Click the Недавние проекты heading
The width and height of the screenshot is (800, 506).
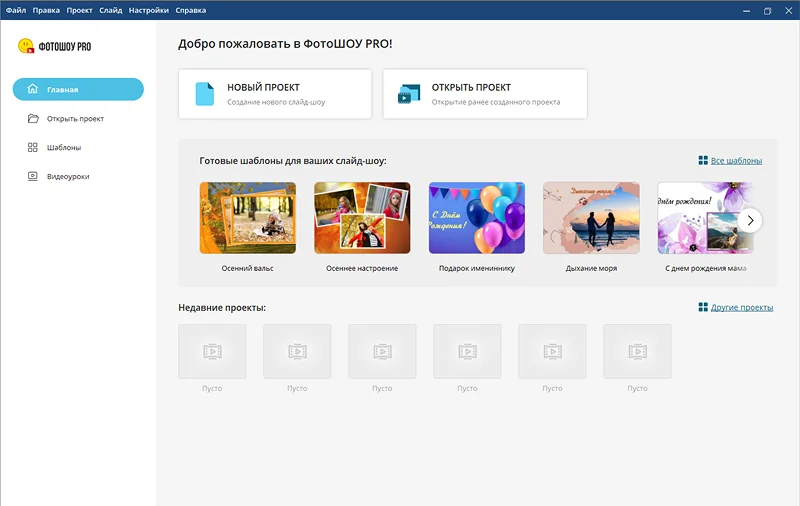(222, 308)
